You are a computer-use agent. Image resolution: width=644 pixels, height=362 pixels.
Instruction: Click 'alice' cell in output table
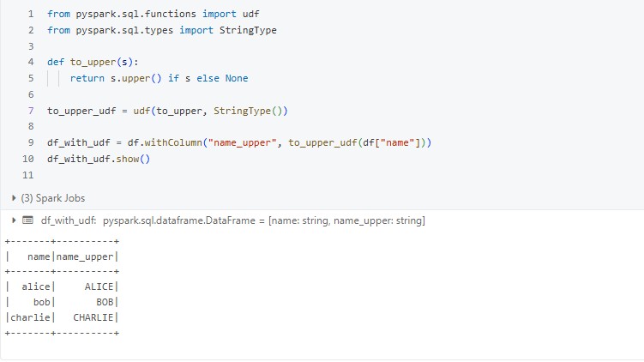[36, 287]
